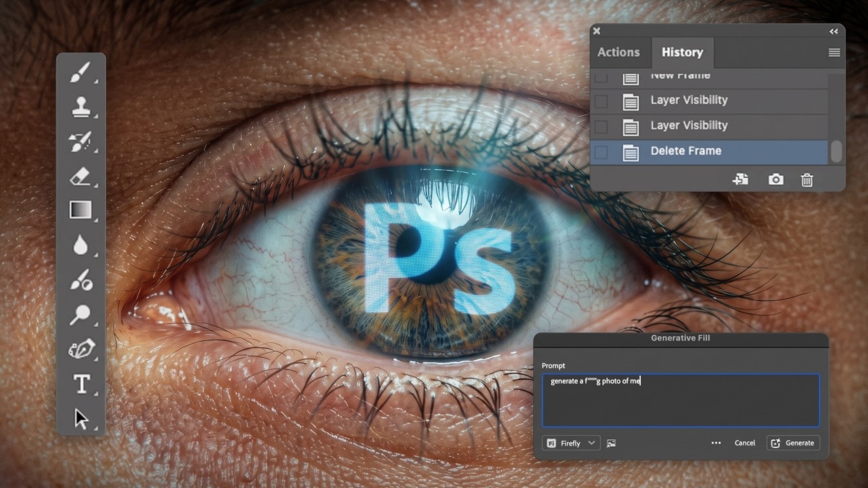This screenshot has width=868, height=488.
Task: Click inside the Prompt text field
Action: point(681,400)
